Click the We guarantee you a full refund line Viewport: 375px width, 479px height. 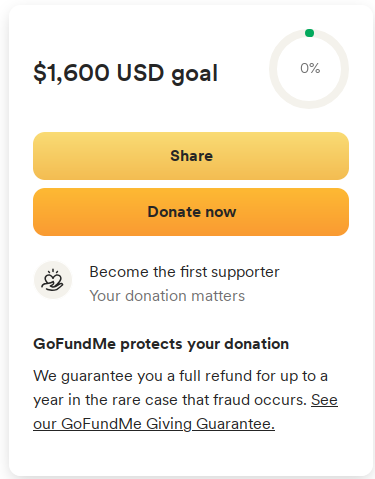180,376
